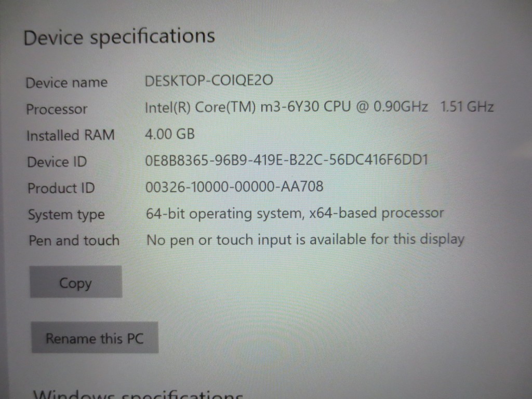Click the 0.90GHz base clock text
The width and height of the screenshot is (532, 399).
[401, 107]
